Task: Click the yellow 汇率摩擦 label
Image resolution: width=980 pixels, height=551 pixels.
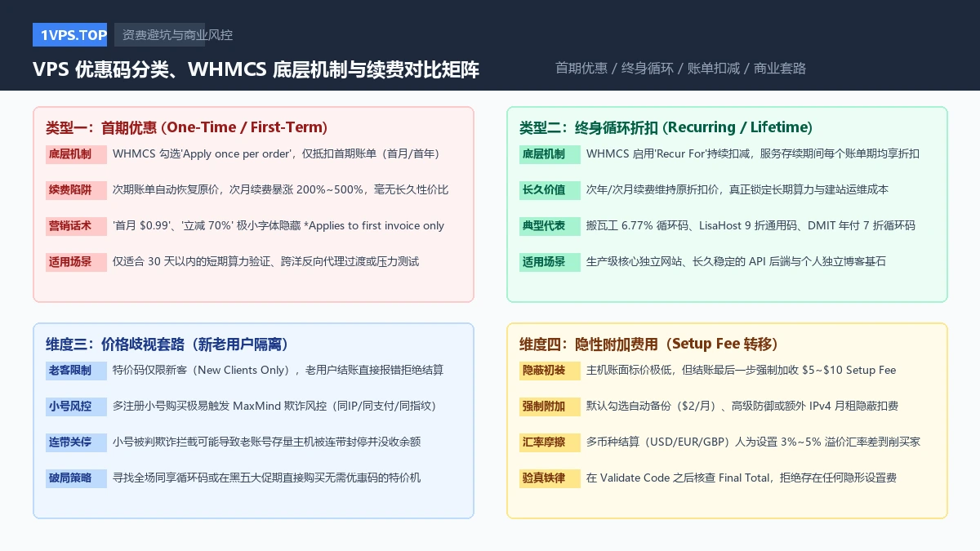Action: [x=550, y=442]
